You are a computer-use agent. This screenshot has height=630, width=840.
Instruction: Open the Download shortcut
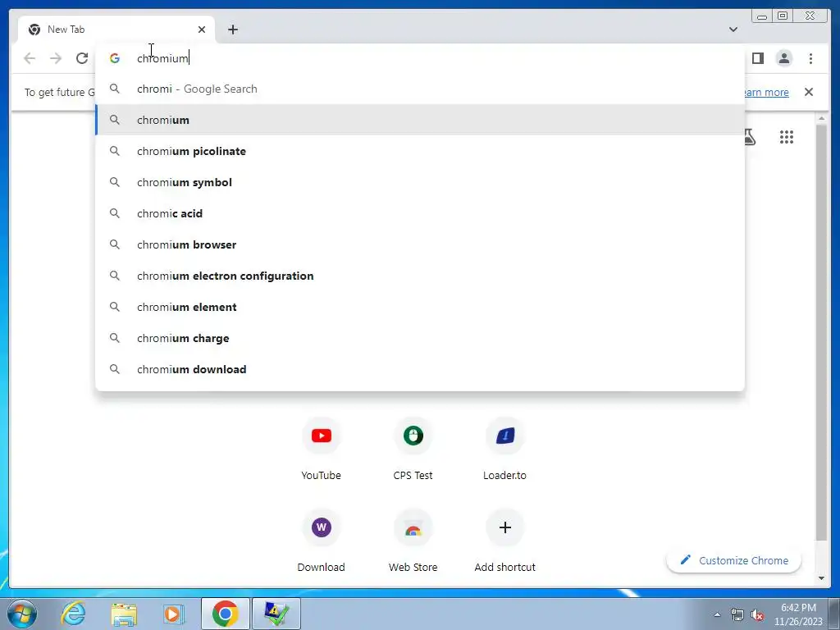(322, 541)
